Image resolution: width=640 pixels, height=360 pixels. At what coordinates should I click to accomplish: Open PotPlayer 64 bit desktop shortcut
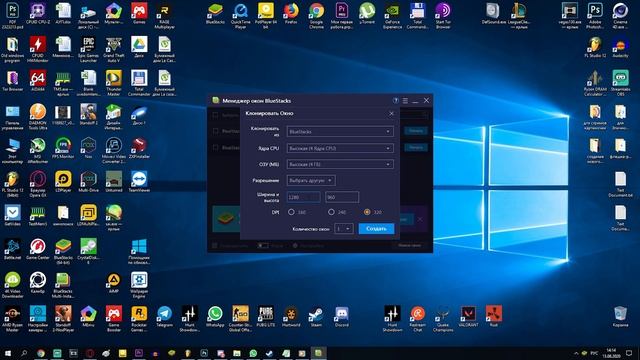(266, 16)
